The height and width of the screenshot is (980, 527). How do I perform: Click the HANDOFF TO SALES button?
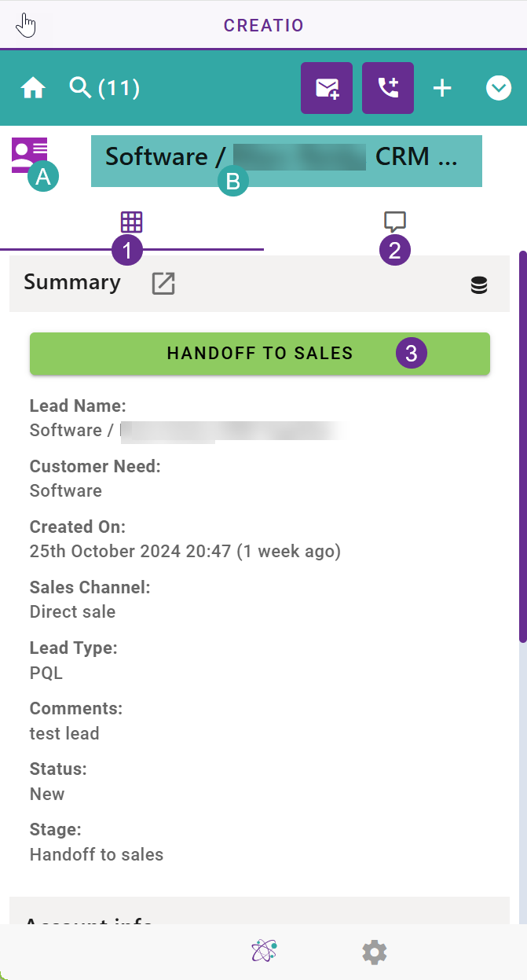[x=260, y=354]
